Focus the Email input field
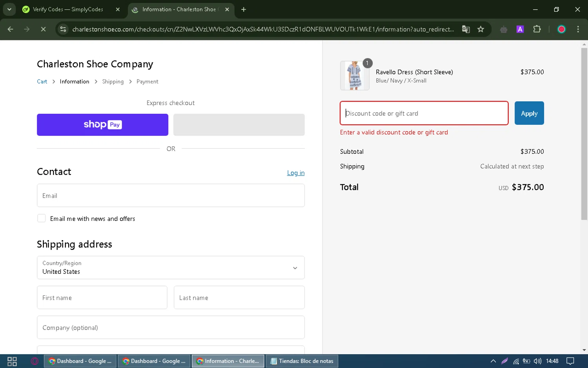Viewport: 588px width, 368px height. (171, 195)
